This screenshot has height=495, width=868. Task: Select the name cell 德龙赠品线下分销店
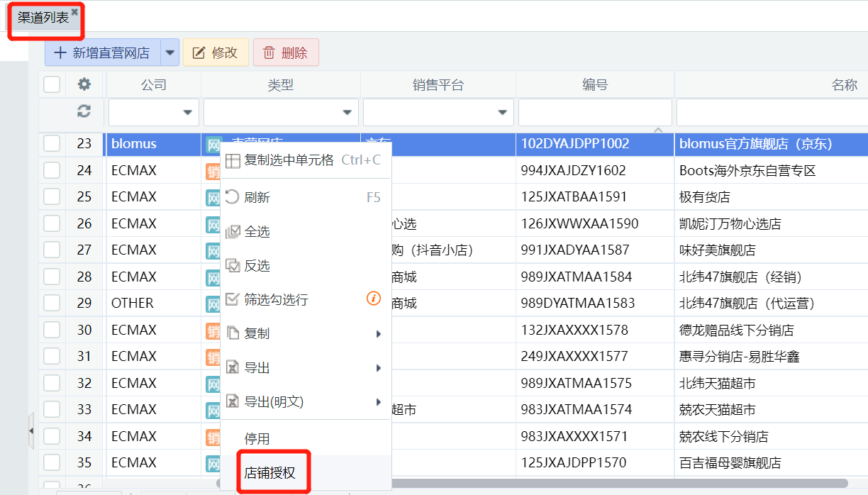(772, 330)
